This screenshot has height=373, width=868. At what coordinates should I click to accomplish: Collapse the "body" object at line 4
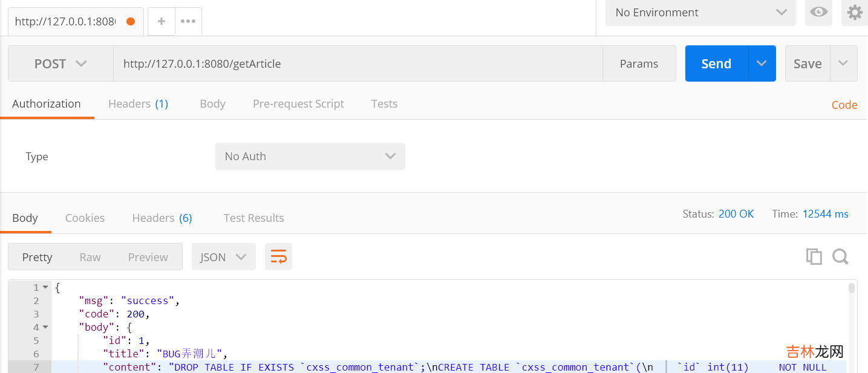[45, 328]
